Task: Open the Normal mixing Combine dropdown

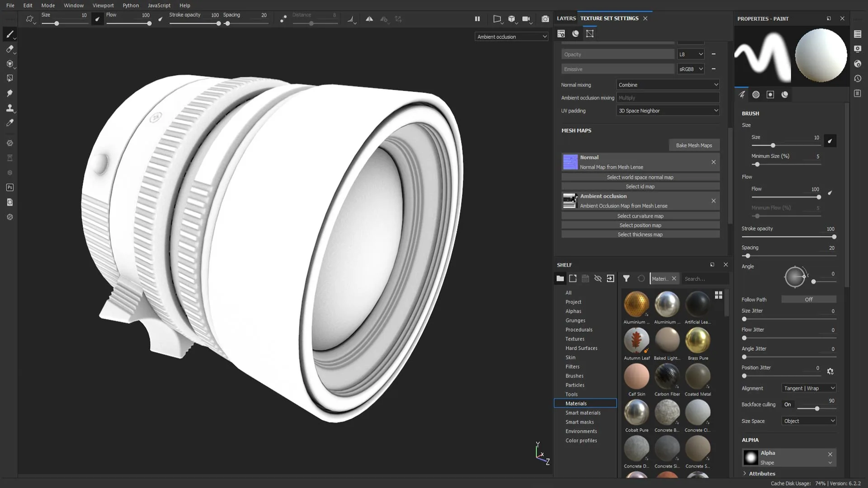Action: tap(667, 84)
